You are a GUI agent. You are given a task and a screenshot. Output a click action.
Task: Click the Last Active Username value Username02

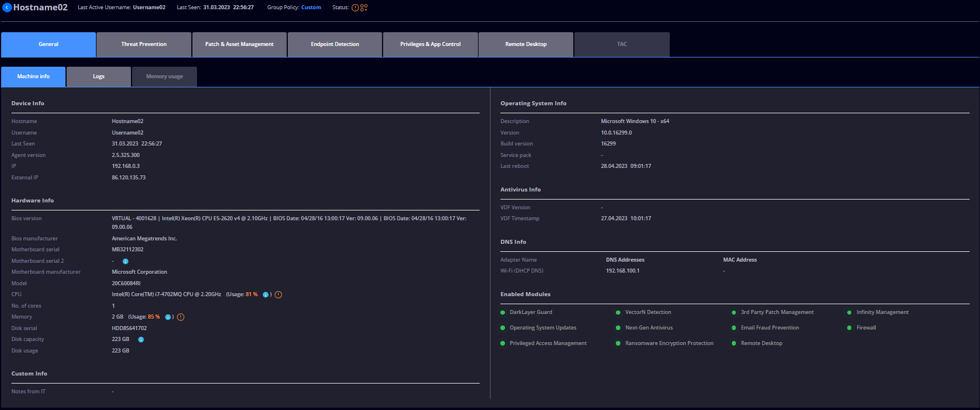pyautogui.click(x=149, y=7)
